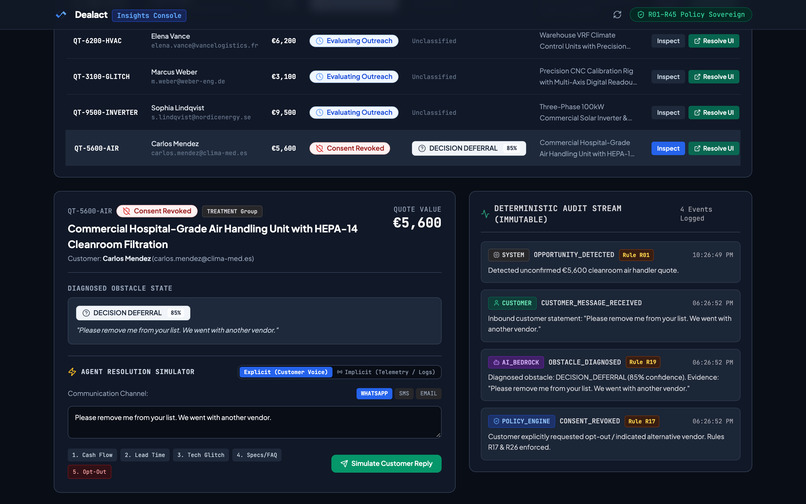Click external-link icon on QT-9500-INVERTER Resolve UI
Image resolution: width=806 pixels, height=504 pixels.
pyautogui.click(x=697, y=113)
